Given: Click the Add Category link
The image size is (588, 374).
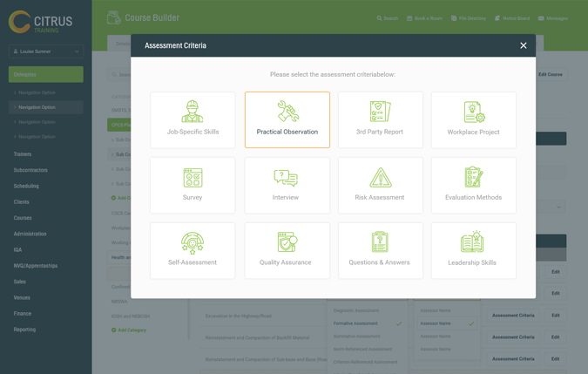Looking at the screenshot, I should tap(129, 330).
